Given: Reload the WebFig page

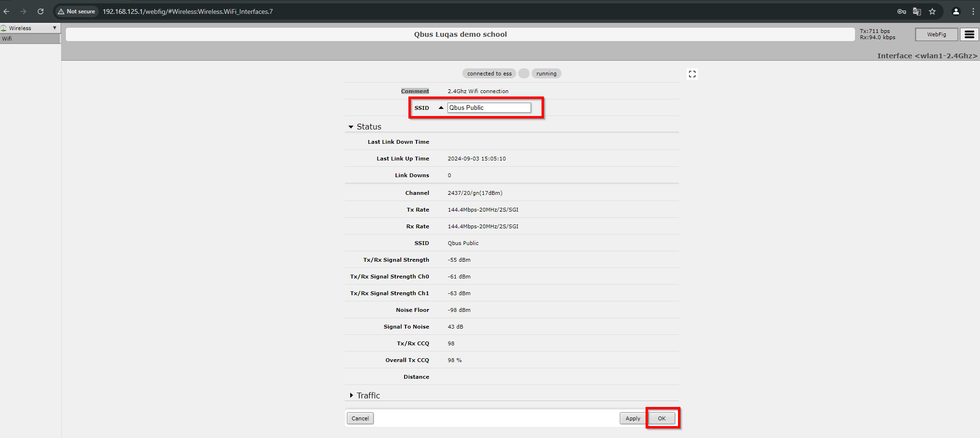Looking at the screenshot, I should (x=41, y=11).
